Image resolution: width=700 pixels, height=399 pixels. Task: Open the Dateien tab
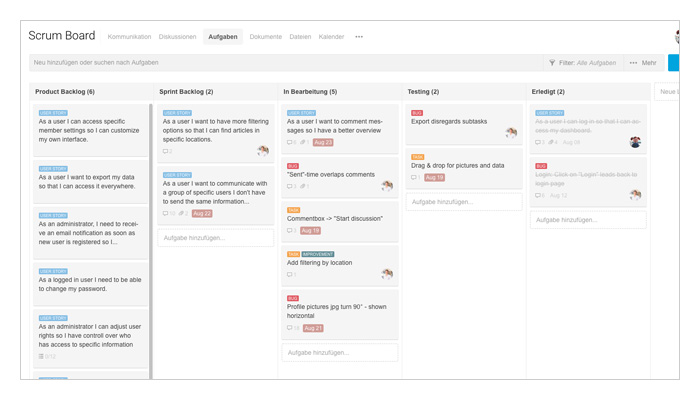[x=300, y=37]
